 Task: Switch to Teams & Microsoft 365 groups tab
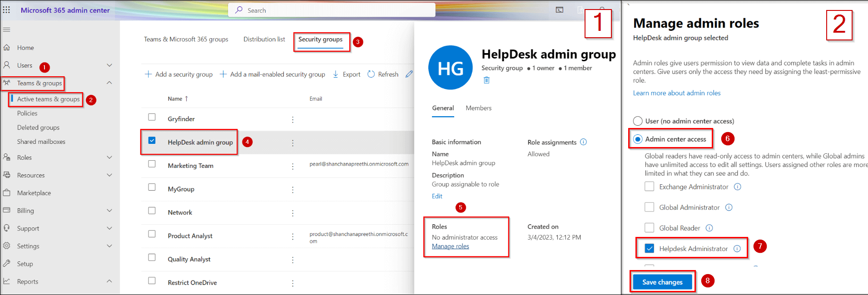pyautogui.click(x=186, y=39)
